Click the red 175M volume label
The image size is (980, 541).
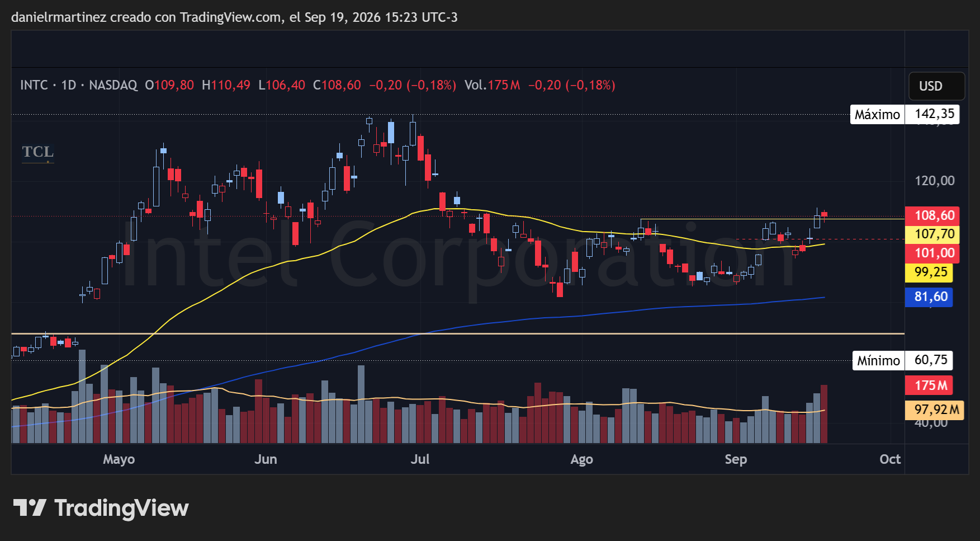point(929,385)
